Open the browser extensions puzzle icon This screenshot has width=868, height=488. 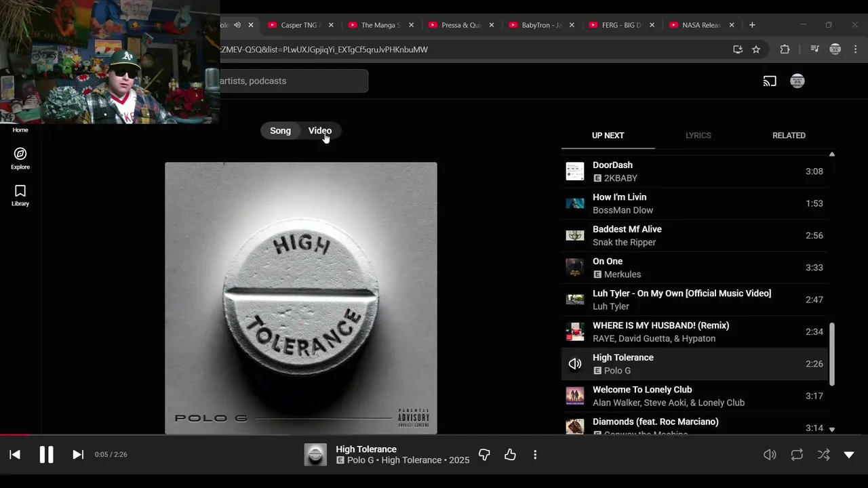[785, 49]
